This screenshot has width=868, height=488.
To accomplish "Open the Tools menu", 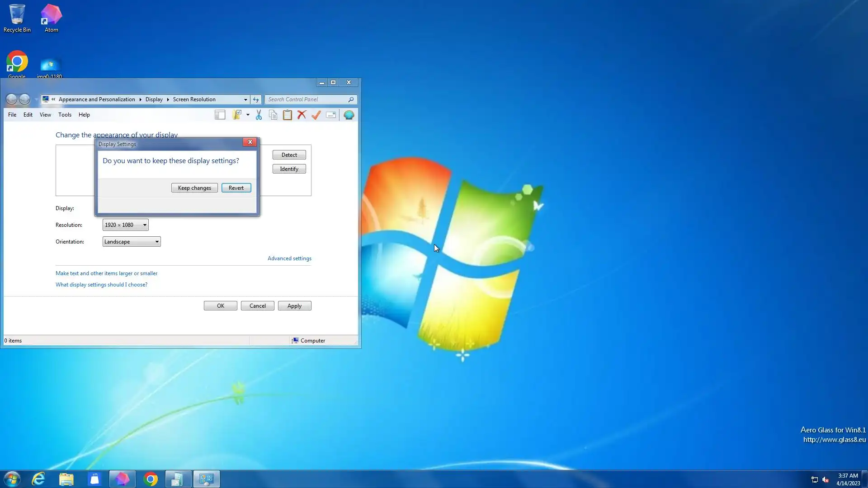I will click(x=65, y=115).
